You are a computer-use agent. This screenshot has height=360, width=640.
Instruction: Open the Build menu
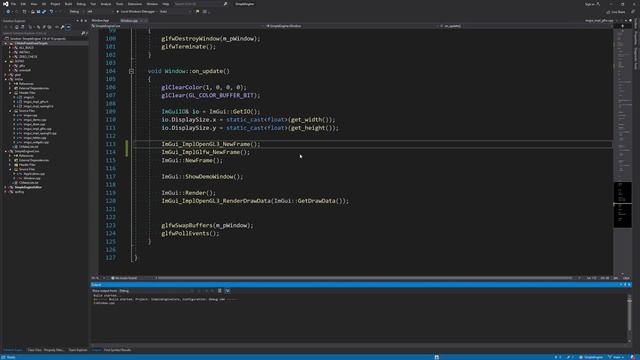68,4
